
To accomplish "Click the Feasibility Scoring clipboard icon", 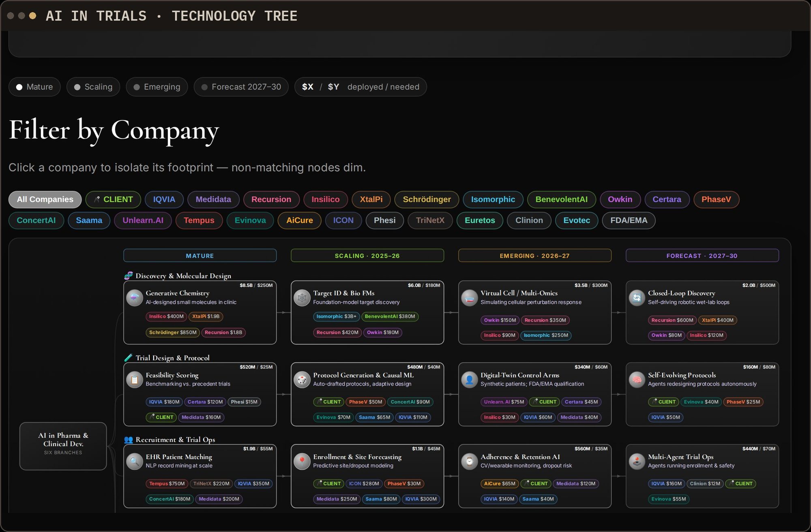I will (134, 380).
